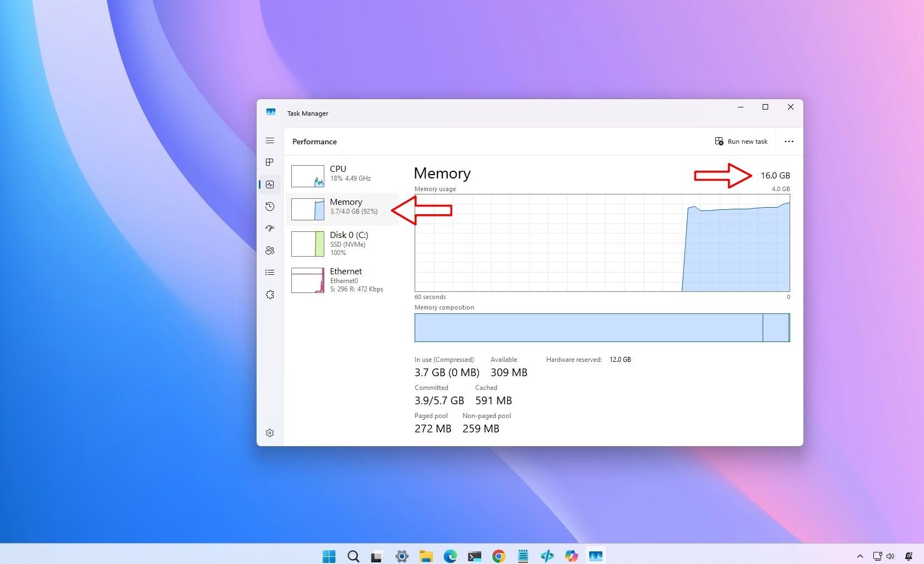Click the Ethernet mini graph thumbnail
The width and height of the screenshot is (924, 564).
point(308,280)
